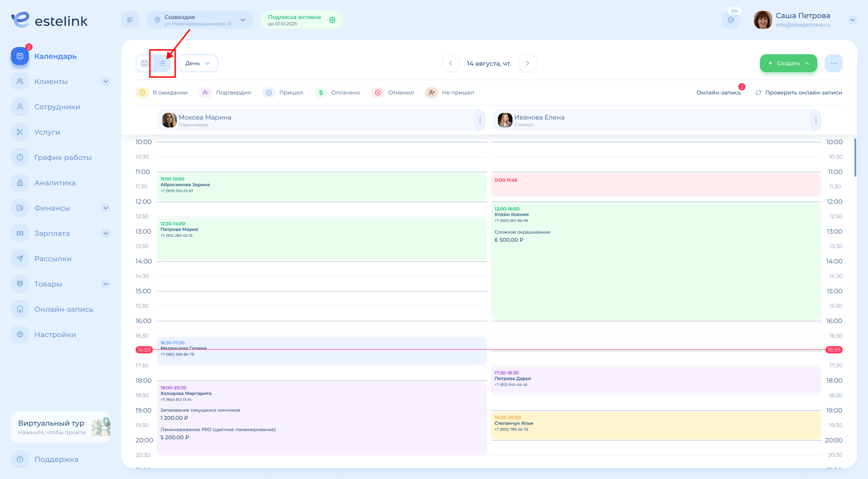The image size is (868, 479).
Task: Open День view period dropdown
Action: pos(198,63)
